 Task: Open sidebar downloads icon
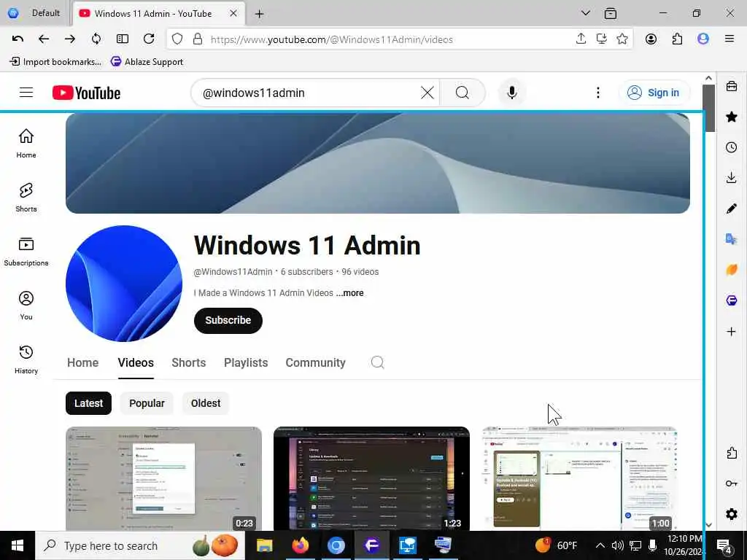[x=732, y=178]
